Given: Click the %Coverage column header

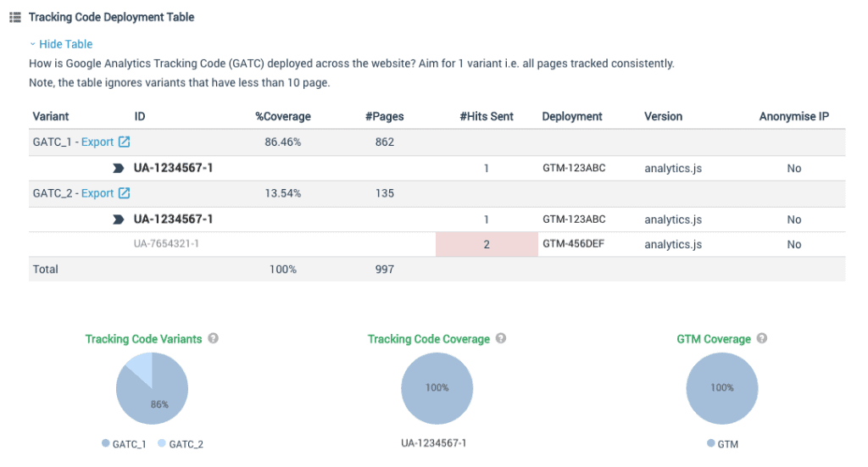Looking at the screenshot, I should (283, 117).
